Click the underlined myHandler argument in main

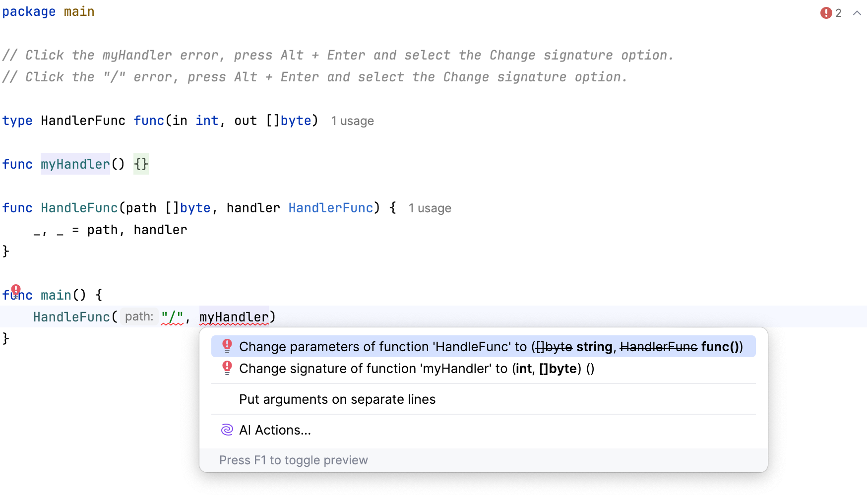pyautogui.click(x=233, y=316)
